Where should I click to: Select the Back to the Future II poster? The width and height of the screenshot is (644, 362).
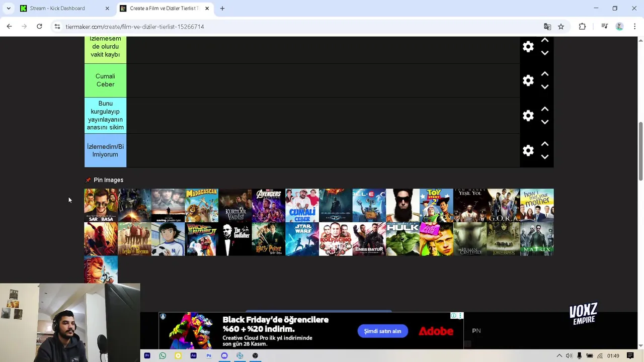pos(201,239)
